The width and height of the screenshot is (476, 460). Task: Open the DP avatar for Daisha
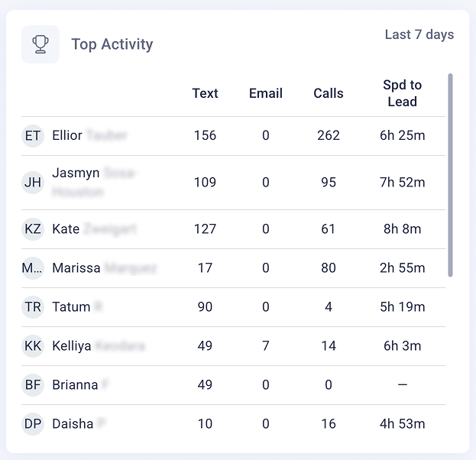(33, 424)
